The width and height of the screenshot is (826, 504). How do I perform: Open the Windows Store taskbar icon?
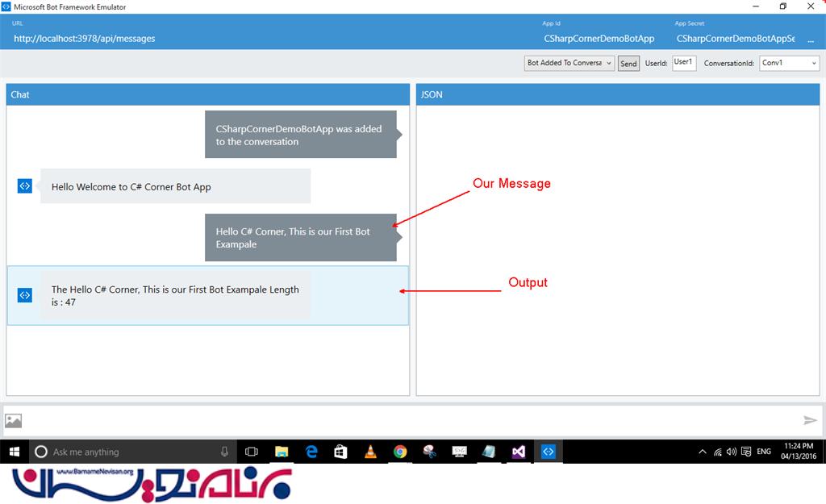341,452
